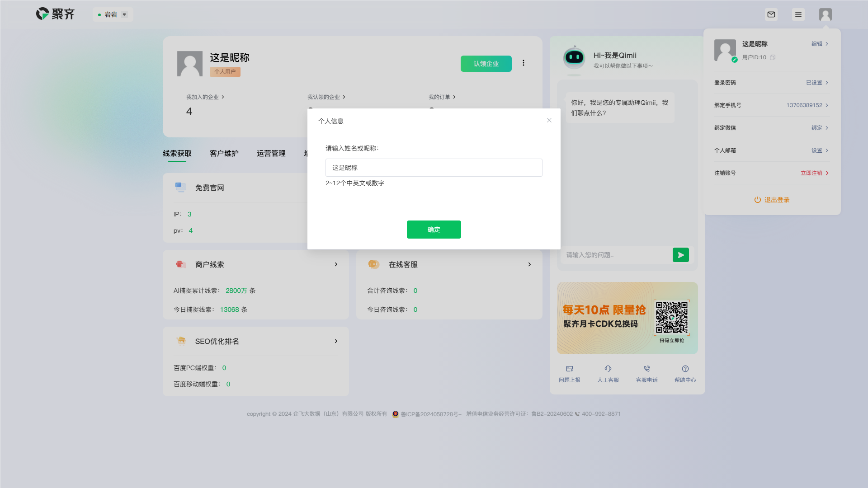Copy user ID with the copy icon
The width and height of the screenshot is (868, 488).
[x=773, y=57]
